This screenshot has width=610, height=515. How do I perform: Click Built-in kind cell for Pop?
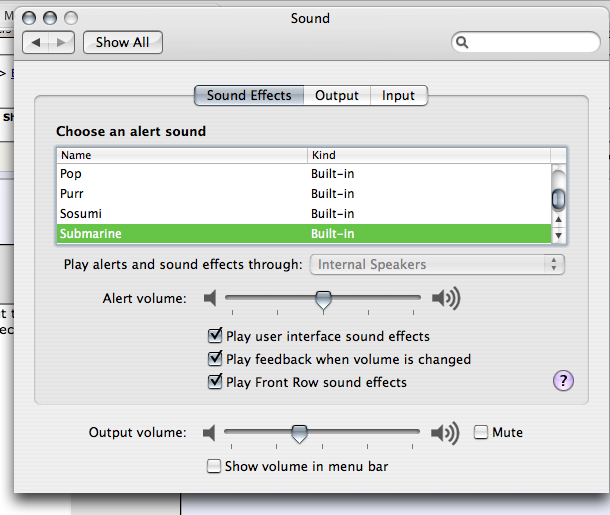pyautogui.click(x=333, y=173)
